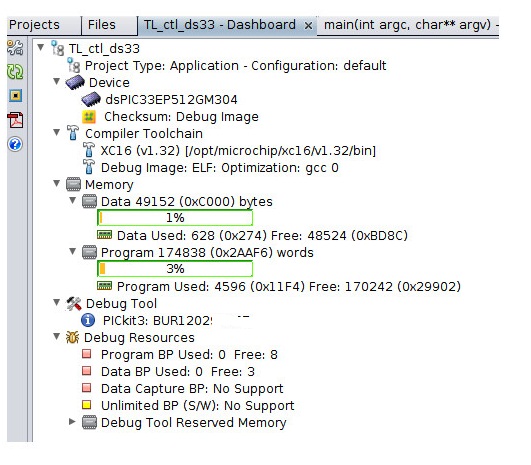The image size is (531, 465).
Task: Collapse the Data 49152 bytes node
Action: coord(72,200)
